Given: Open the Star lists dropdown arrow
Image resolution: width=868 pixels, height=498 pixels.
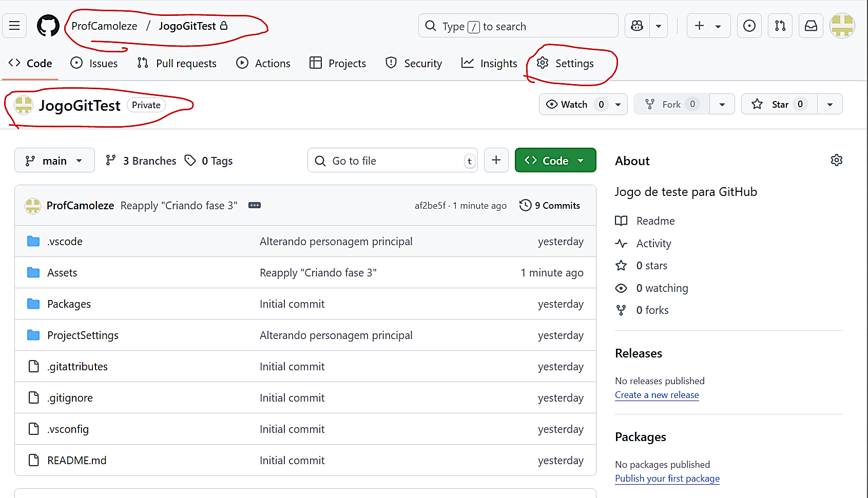Looking at the screenshot, I should [x=830, y=104].
